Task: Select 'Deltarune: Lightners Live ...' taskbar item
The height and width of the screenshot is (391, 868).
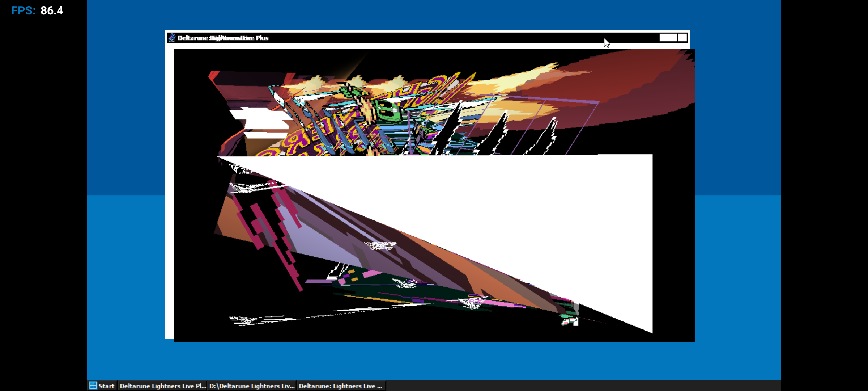Action: 340,386
